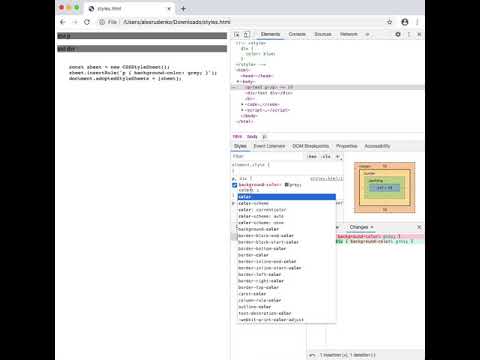Select html in the breadcrumb

[237, 137]
